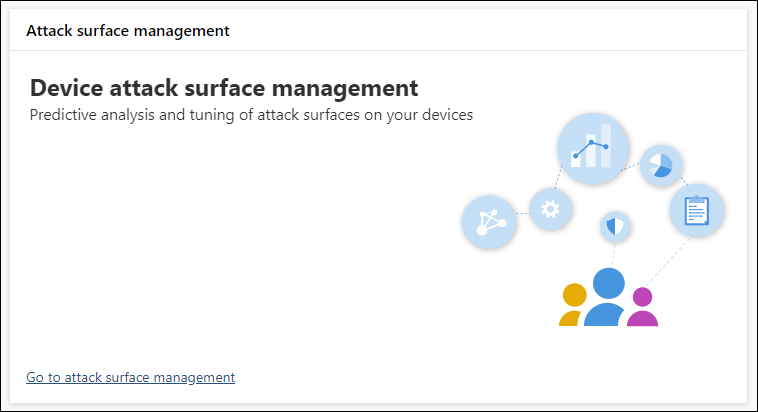
Task: Open the clipboard report icon
Action: 696,211
